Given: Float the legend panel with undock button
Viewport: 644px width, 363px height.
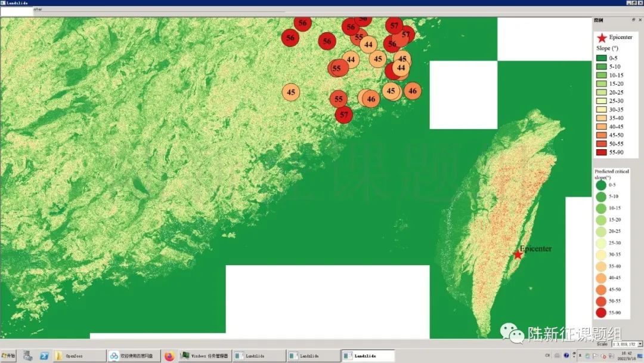Looking at the screenshot, I should coord(634,20).
